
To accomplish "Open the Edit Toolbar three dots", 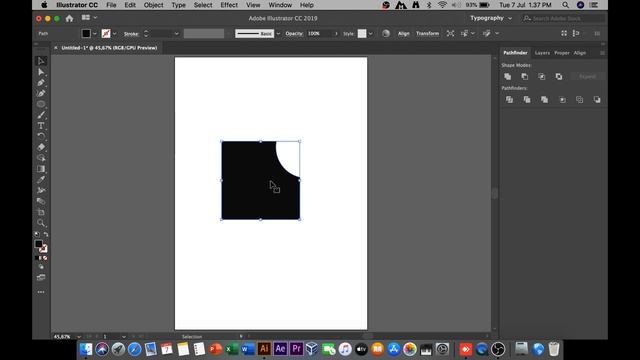I will pos(41,292).
